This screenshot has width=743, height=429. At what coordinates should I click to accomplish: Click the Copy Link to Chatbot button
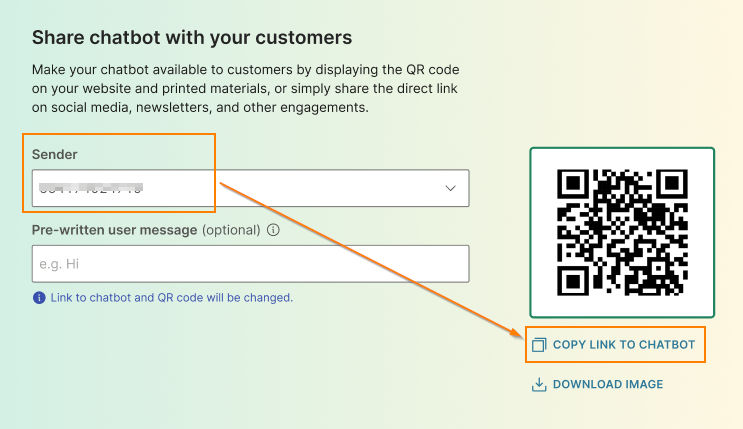coord(615,345)
